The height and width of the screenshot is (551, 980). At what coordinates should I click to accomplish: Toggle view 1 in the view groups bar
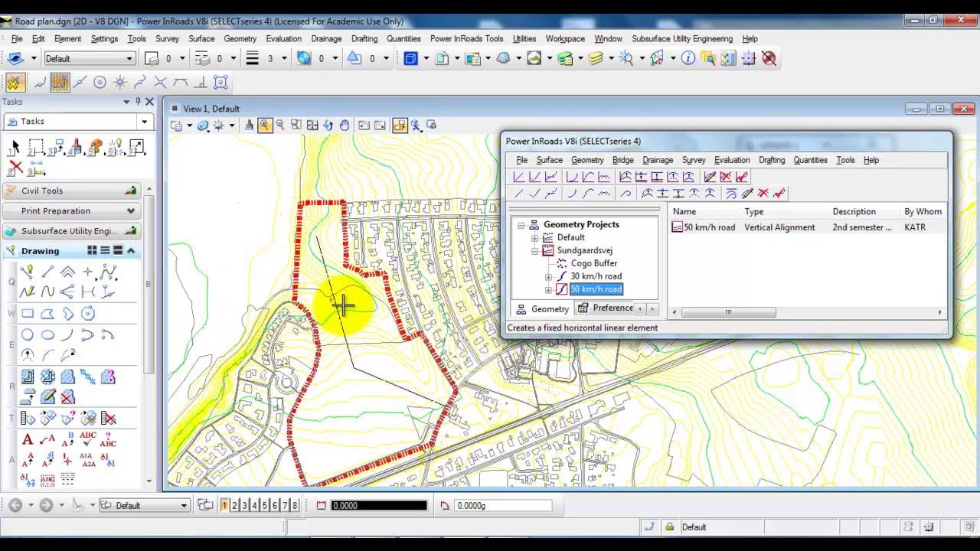point(225,505)
